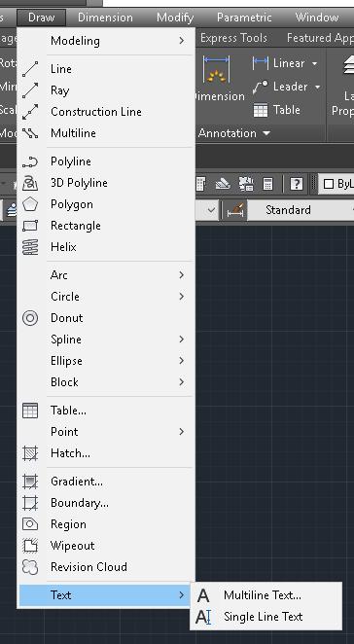Open the Modify menu

point(175,18)
